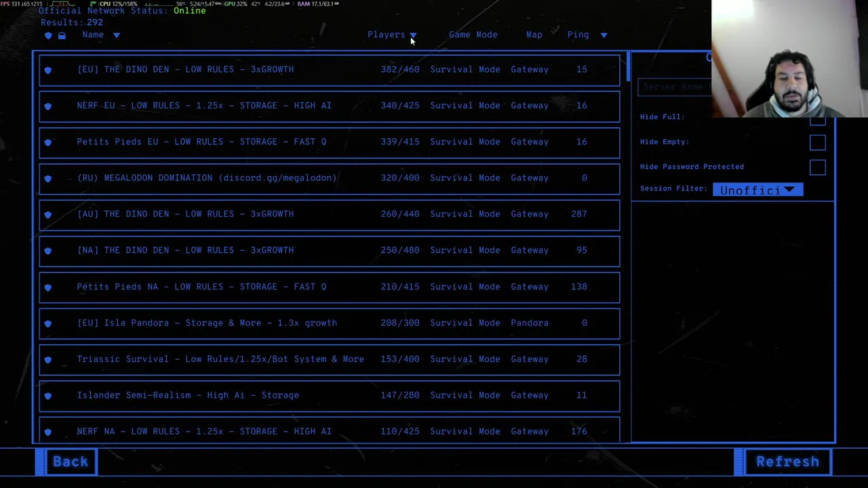868x488 pixels.
Task: Click the shield icon of Petits Pieds EU row
Action: (47, 142)
